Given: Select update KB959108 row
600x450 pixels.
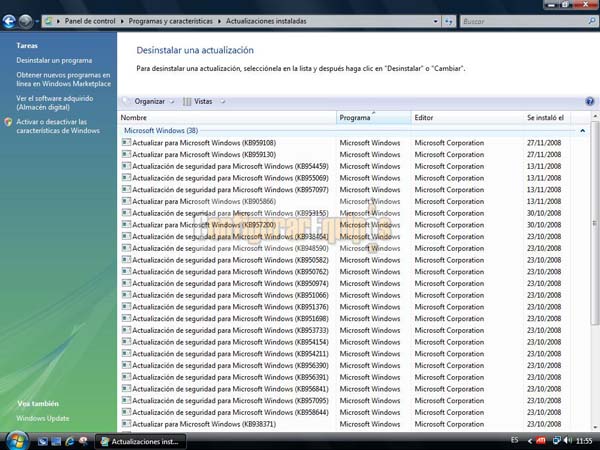Looking at the screenshot, I should coord(344,143).
